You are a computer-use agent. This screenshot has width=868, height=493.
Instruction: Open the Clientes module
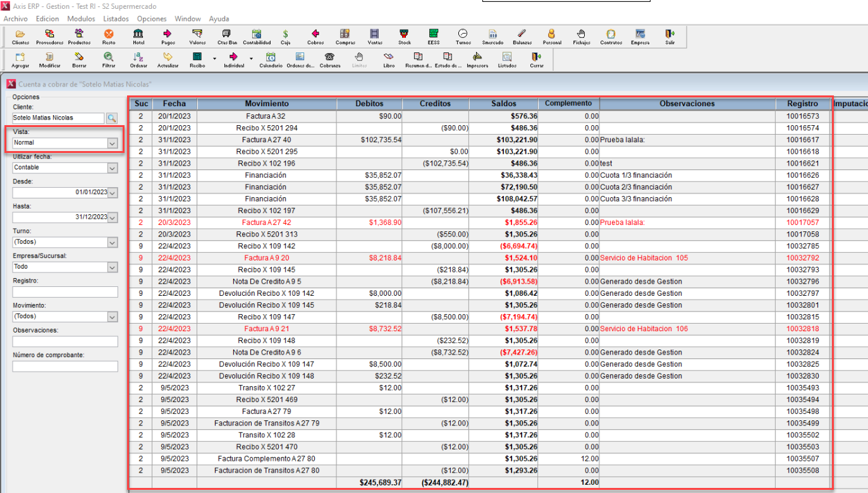[20, 37]
